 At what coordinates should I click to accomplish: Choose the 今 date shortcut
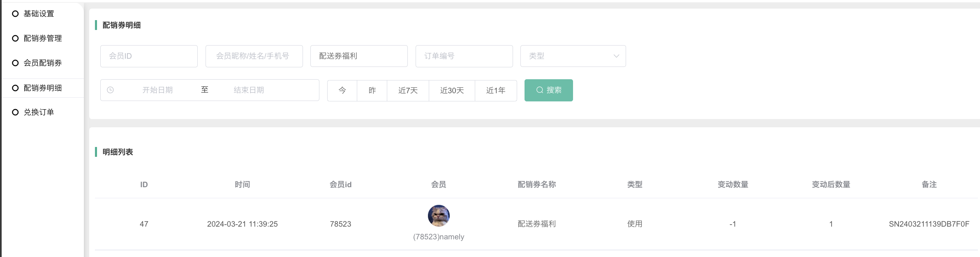coord(342,91)
